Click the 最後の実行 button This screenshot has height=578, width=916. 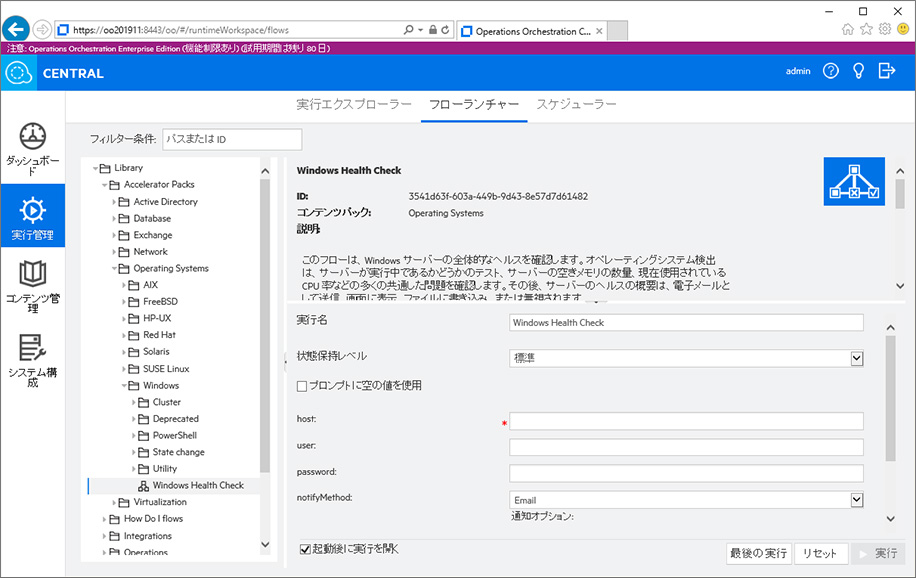(758, 554)
